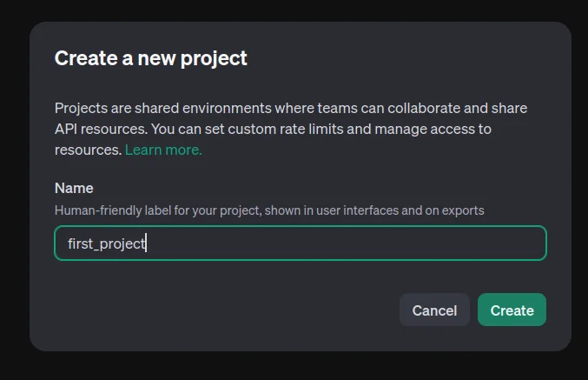Click the empty space inside the Name field
The width and height of the screenshot is (588, 380).
click(x=345, y=243)
